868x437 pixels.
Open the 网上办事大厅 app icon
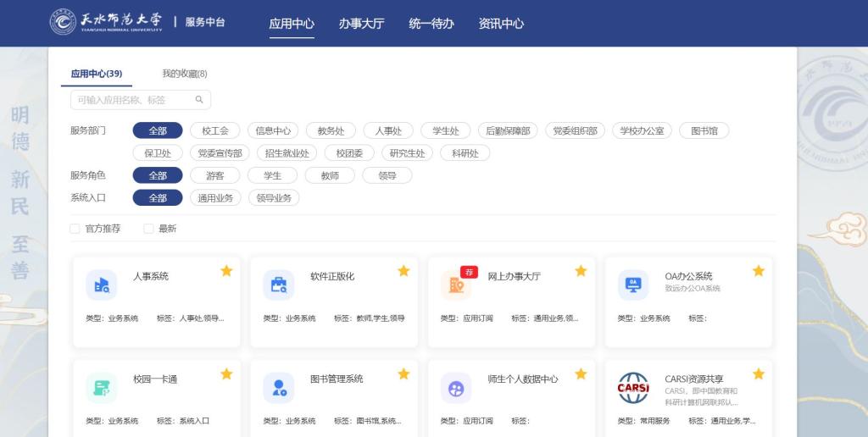(x=456, y=285)
